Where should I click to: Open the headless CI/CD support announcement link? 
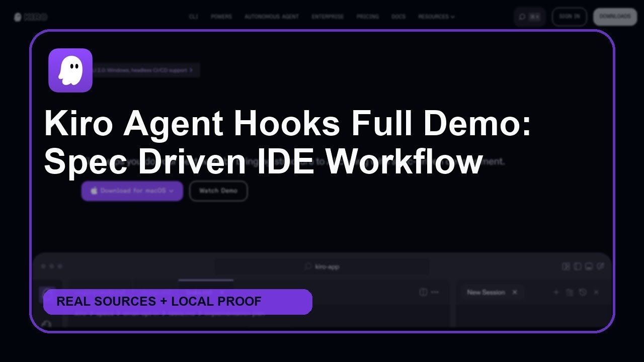[146, 70]
